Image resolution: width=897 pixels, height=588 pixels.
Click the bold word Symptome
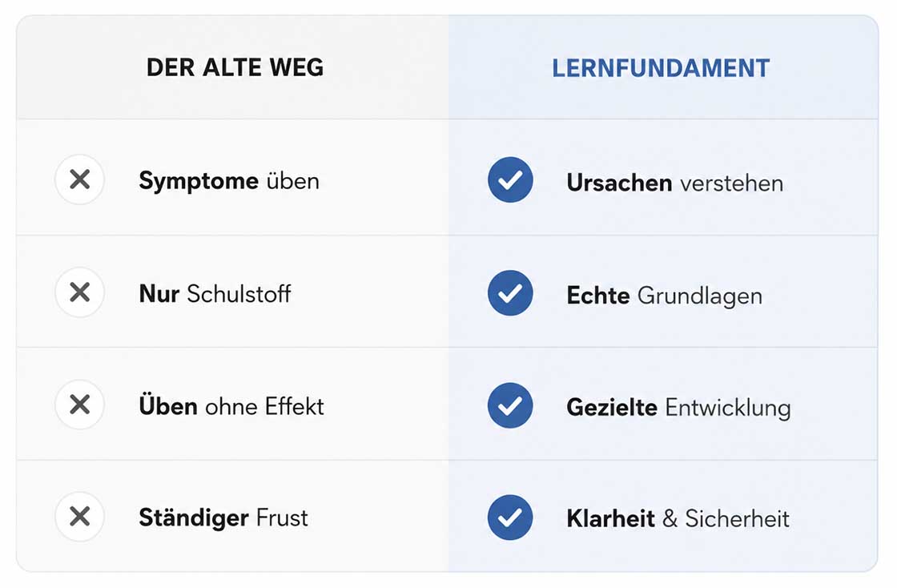click(199, 182)
